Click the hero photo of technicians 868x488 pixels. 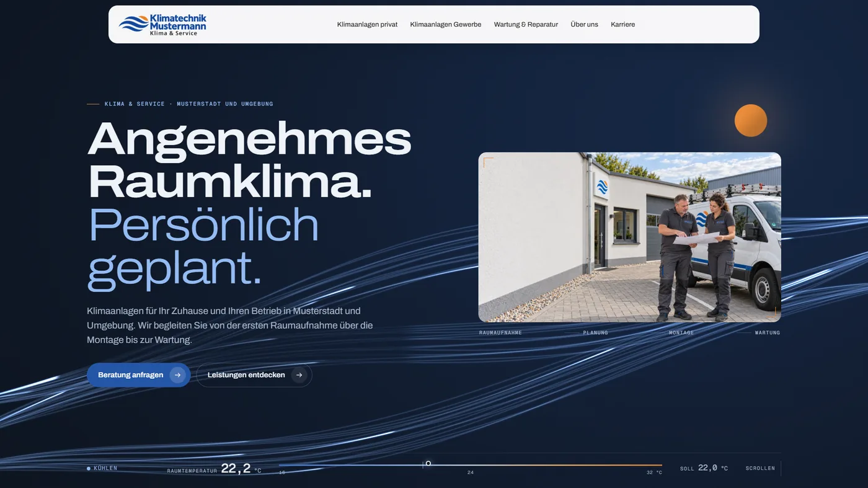coord(629,237)
